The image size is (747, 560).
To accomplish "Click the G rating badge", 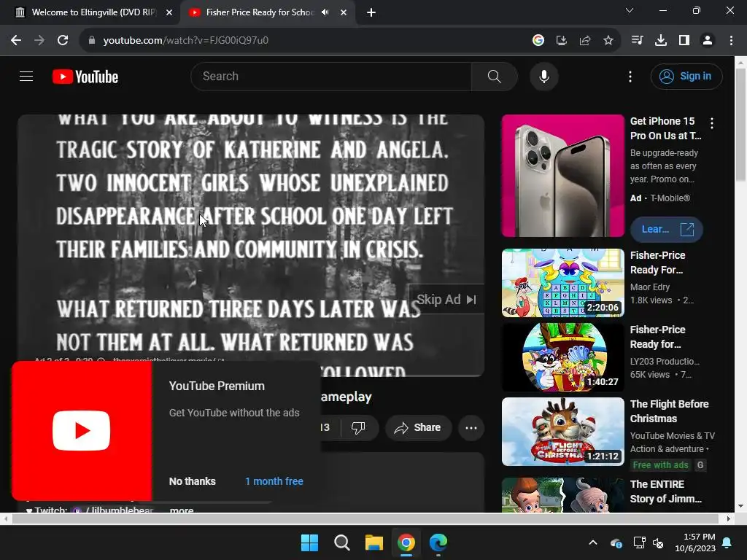I will point(700,465).
